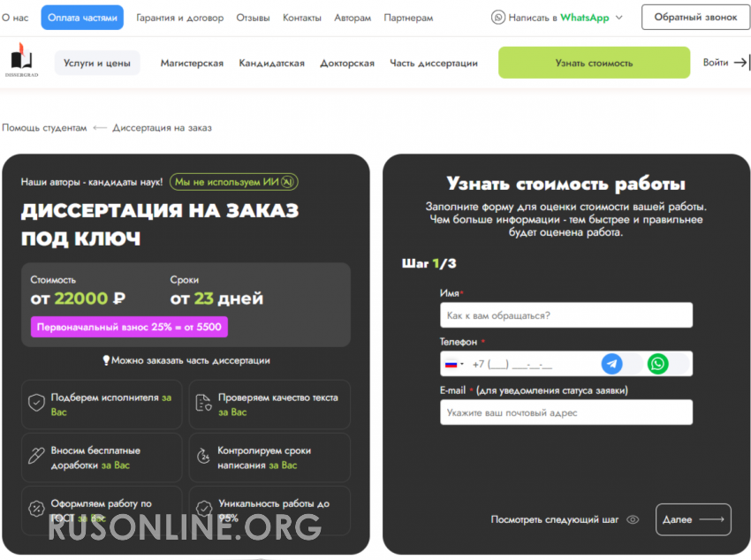Screen dimensions: 751x560
Task: Click the Обратный звонок button
Action: [x=695, y=18]
